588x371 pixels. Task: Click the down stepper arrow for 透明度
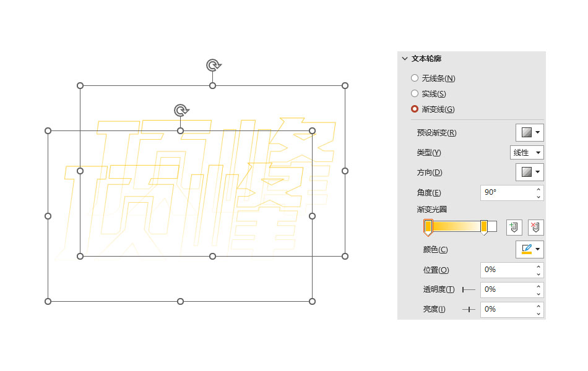[x=538, y=293]
